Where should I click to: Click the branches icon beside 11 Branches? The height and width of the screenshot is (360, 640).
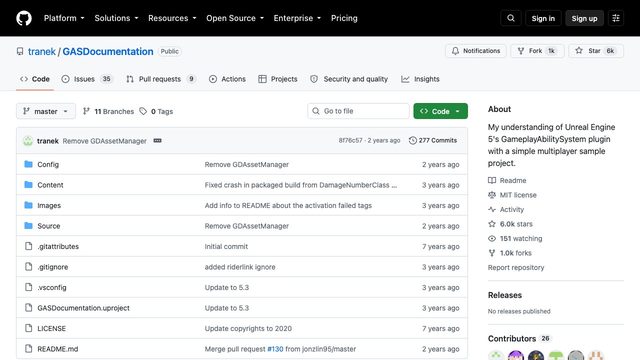coord(86,111)
